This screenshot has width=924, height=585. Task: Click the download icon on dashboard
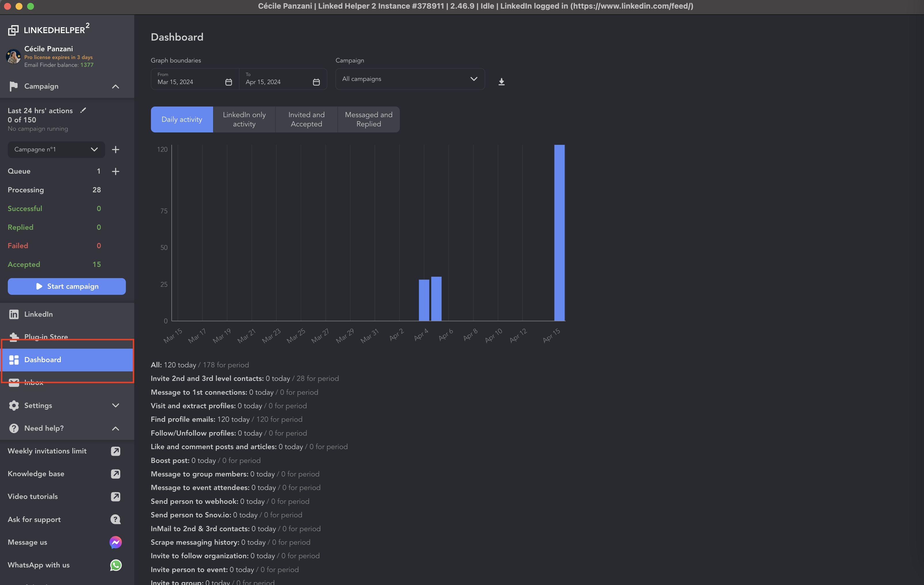pos(501,81)
